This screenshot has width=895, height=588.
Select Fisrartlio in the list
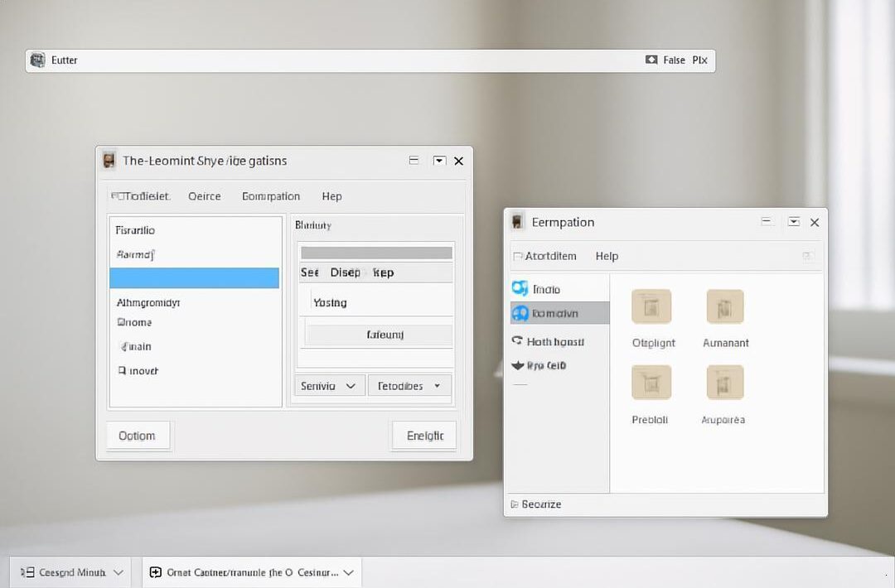pyautogui.click(x=135, y=230)
